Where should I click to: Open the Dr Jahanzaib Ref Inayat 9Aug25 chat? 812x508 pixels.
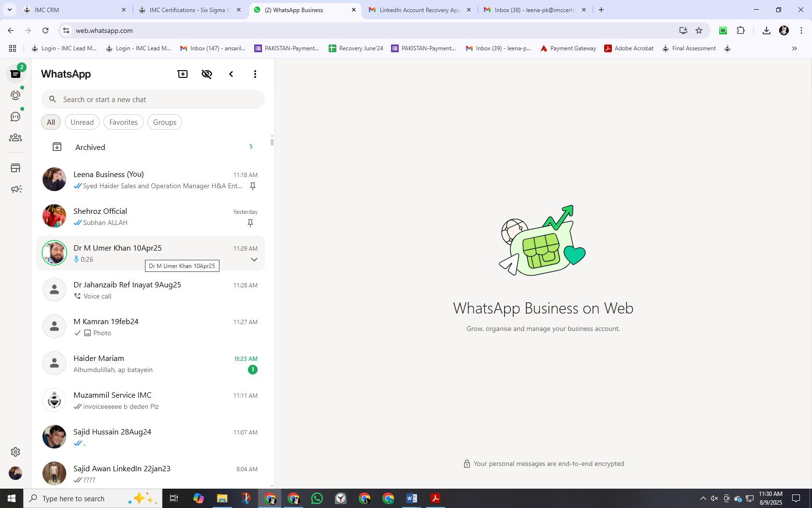pyautogui.click(x=151, y=290)
